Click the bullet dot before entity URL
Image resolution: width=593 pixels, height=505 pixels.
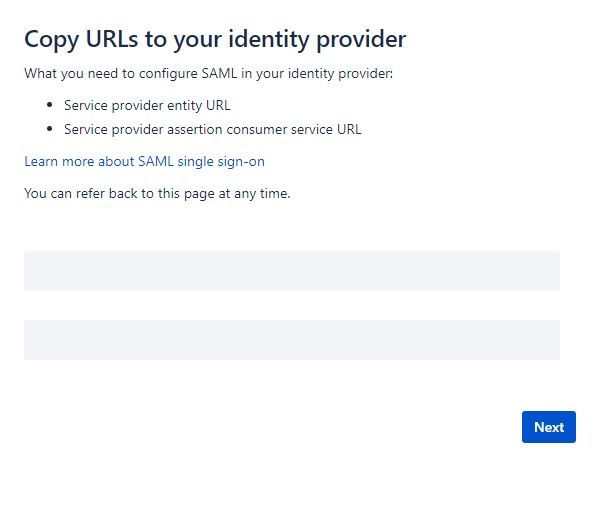pos(50,105)
